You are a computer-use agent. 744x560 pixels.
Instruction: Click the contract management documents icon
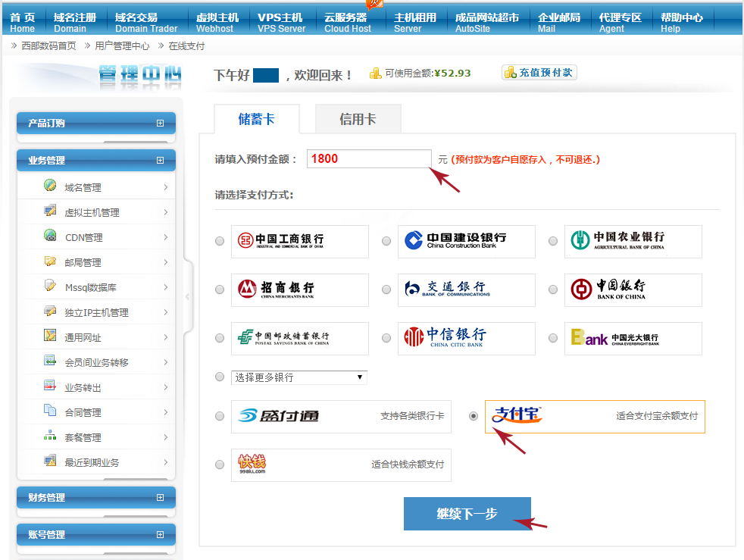pyautogui.click(x=50, y=411)
